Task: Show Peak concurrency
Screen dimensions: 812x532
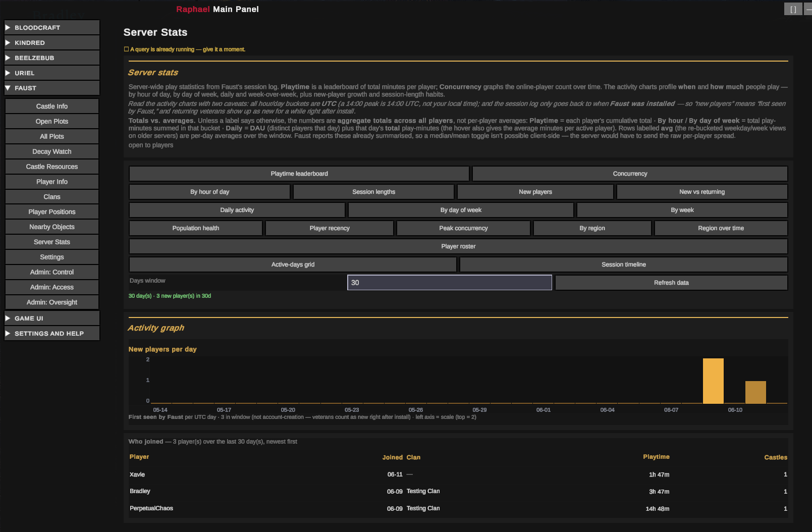Action: tap(463, 228)
